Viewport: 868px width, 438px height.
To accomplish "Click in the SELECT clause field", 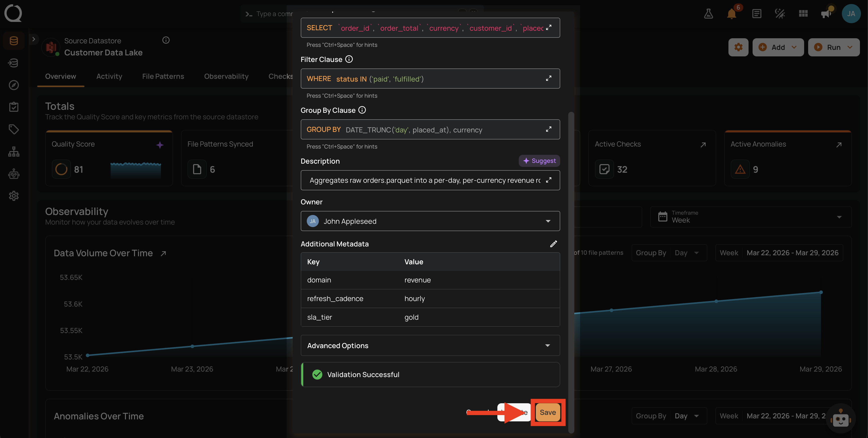I will pos(430,28).
